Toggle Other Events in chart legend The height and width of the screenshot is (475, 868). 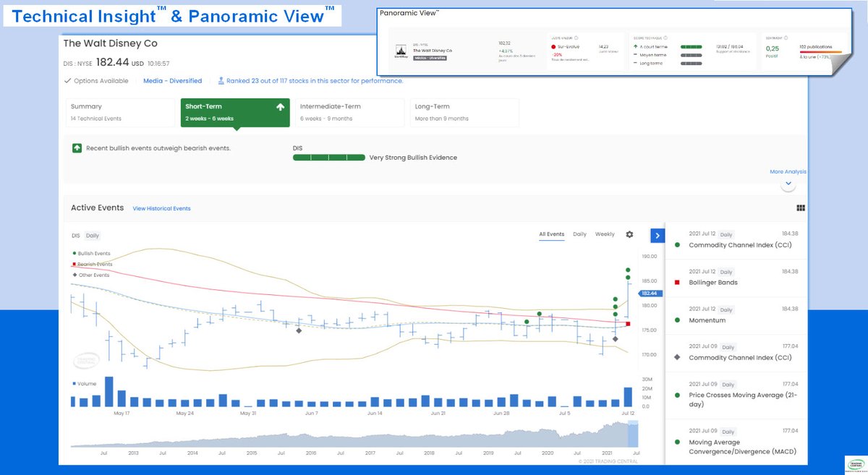click(91, 275)
